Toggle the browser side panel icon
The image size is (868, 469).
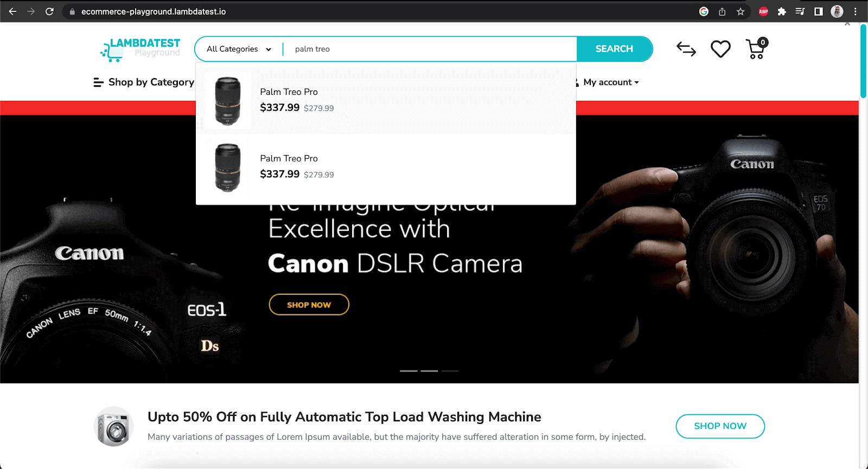(819, 11)
